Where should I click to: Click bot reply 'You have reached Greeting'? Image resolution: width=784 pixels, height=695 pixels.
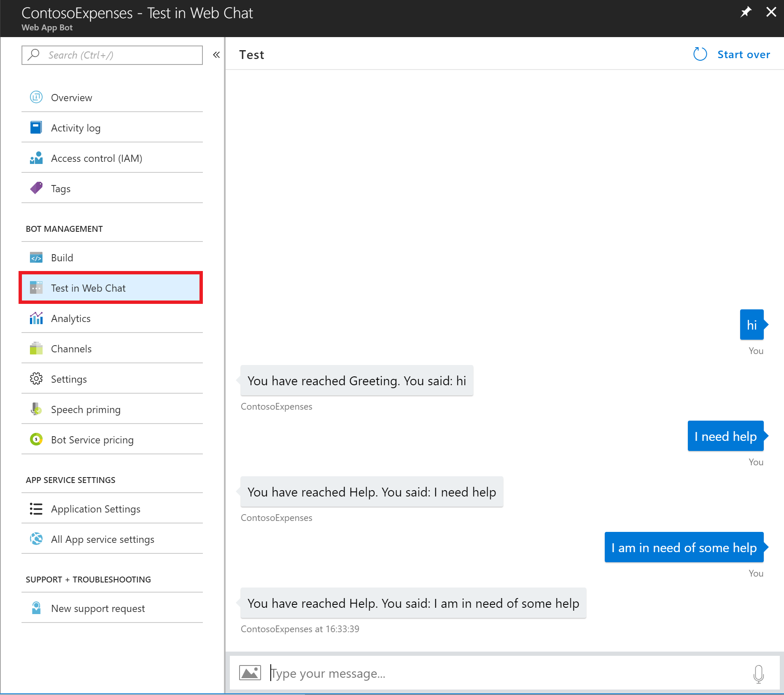pyautogui.click(x=357, y=381)
